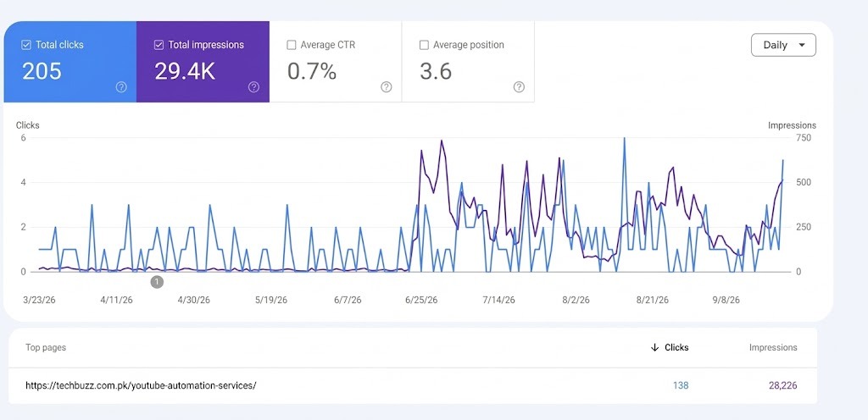Select the Average CTR metric card
Image resolution: width=868 pixels, height=420 pixels.
(336, 62)
